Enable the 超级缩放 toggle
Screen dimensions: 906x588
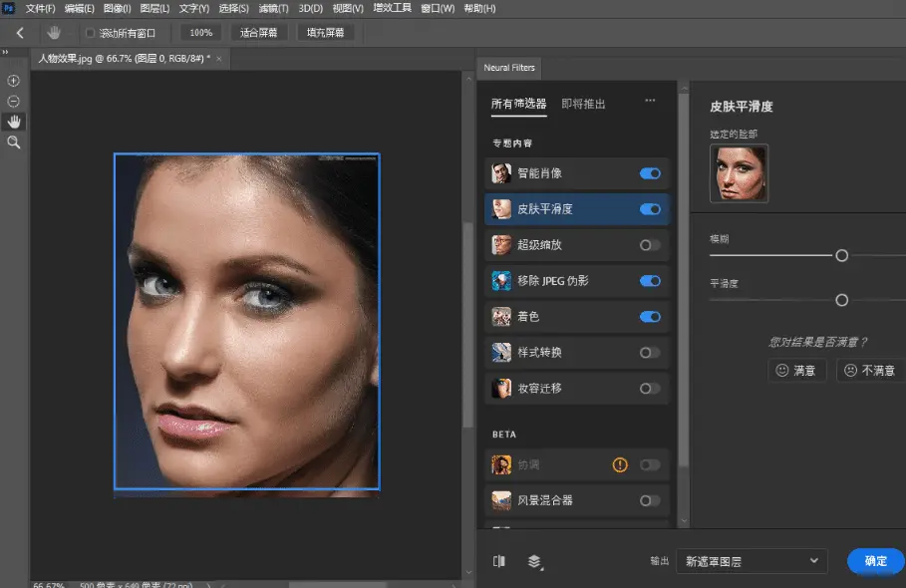tap(650, 245)
